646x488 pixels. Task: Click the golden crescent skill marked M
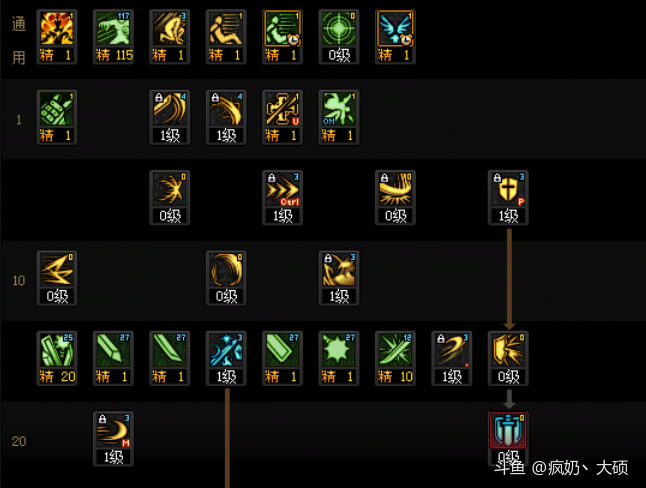113,430
